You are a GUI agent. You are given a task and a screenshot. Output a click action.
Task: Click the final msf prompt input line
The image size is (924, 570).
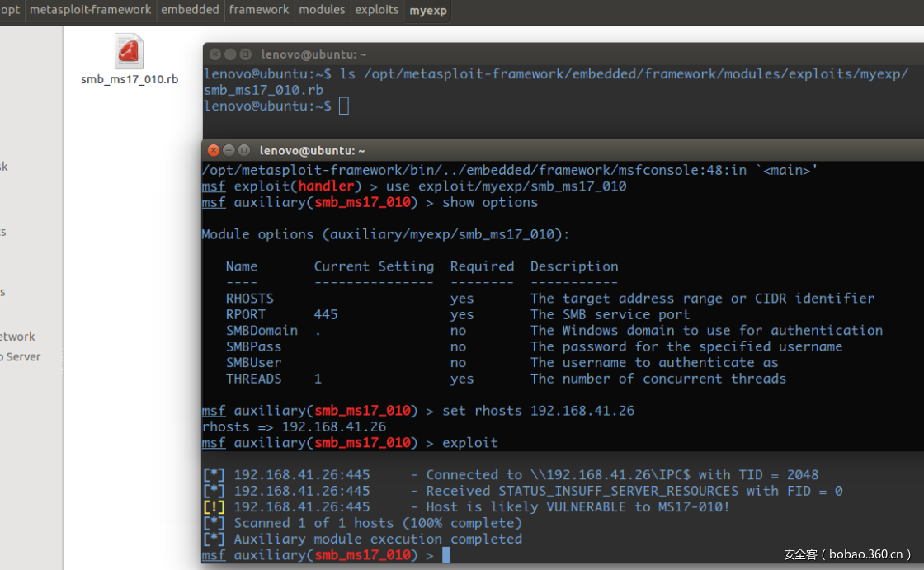tap(446, 555)
